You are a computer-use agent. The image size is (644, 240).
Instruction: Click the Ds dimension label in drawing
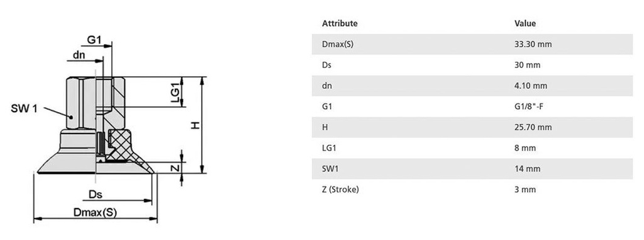click(96, 194)
